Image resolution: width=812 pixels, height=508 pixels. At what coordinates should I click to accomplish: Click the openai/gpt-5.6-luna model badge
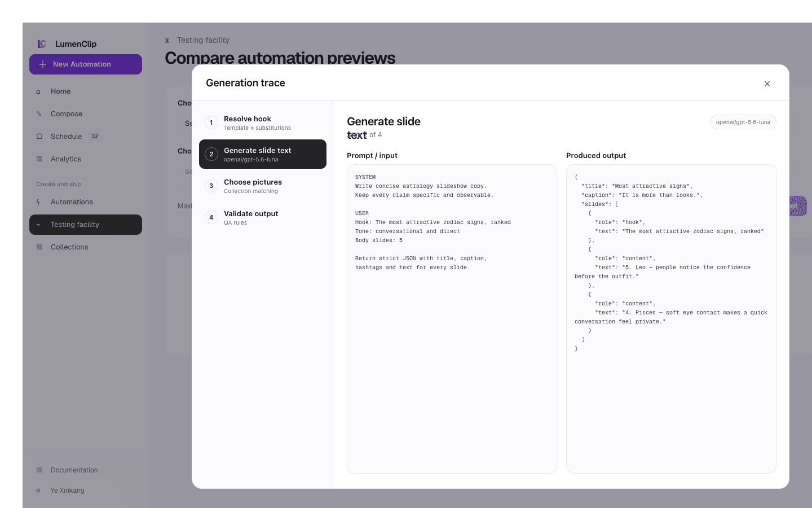click(743, 122)
